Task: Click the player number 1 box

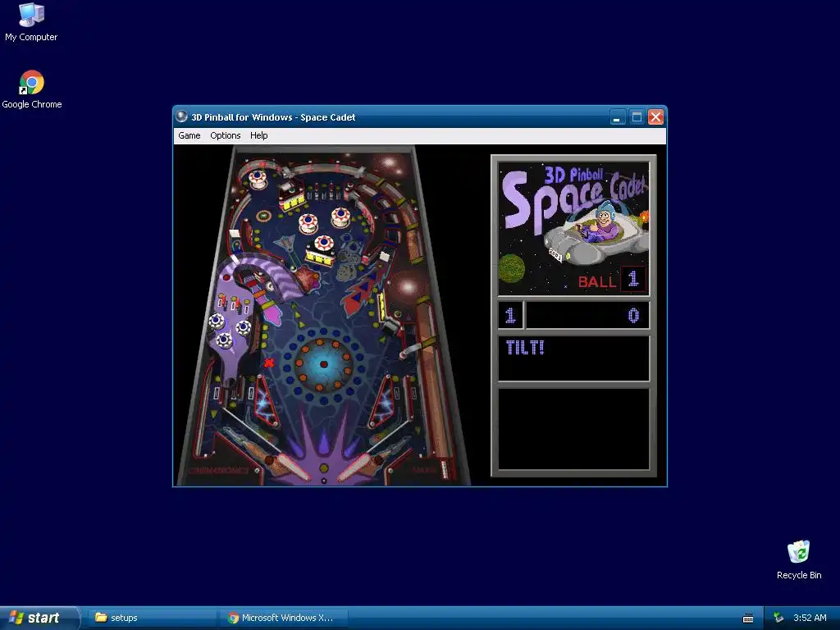Action: click(510, 315)
